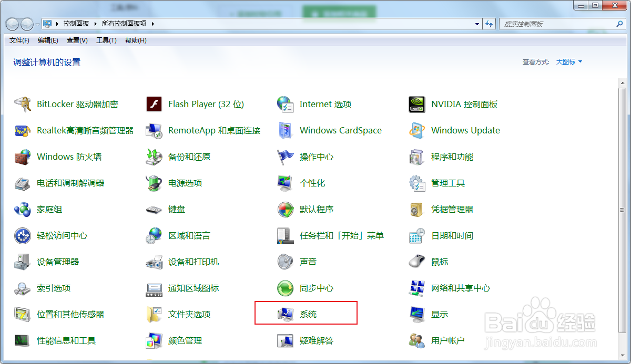Click the search magnifier icon
The height and width of the screenshot is (364, 631).
[x=619, y=24]
